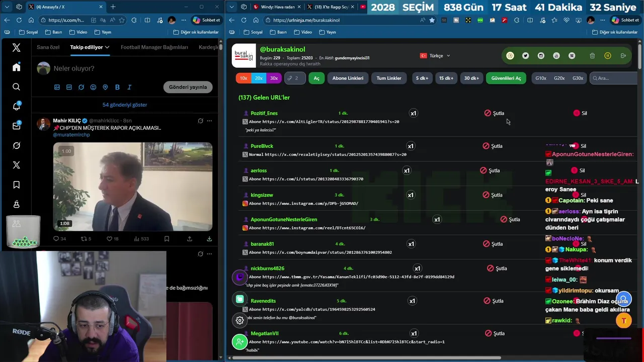Like Mahir KILIÇ's post
Image resolution: width=644 pixels, height=362 pixels.
tap(112, 239)
